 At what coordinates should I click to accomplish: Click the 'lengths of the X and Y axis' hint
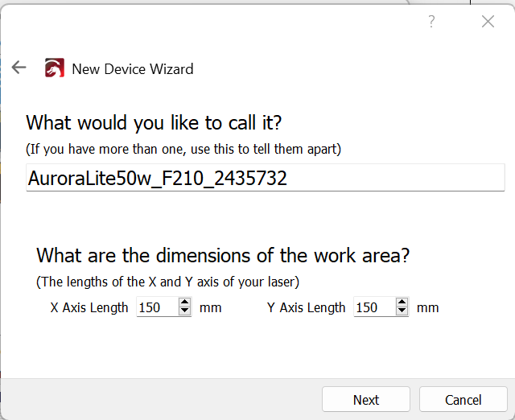[167, 282]
